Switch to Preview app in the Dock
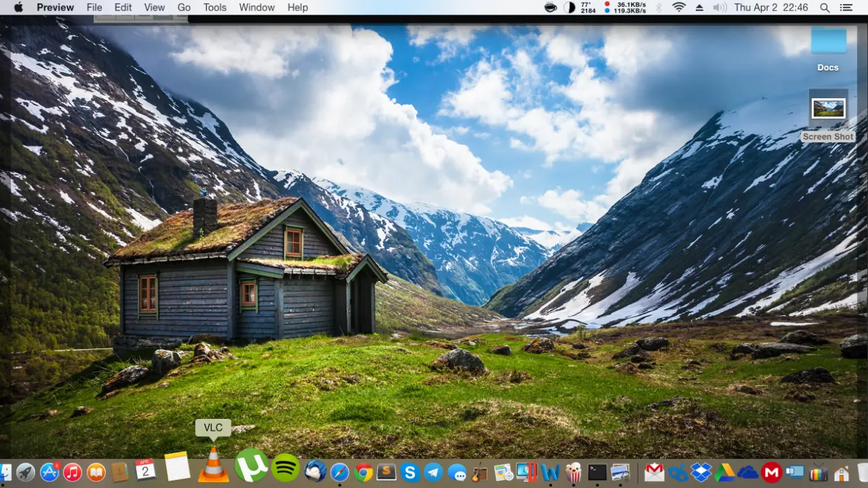Screen dimensions: 868x488 pyautogui.click(x=620, y=472)
